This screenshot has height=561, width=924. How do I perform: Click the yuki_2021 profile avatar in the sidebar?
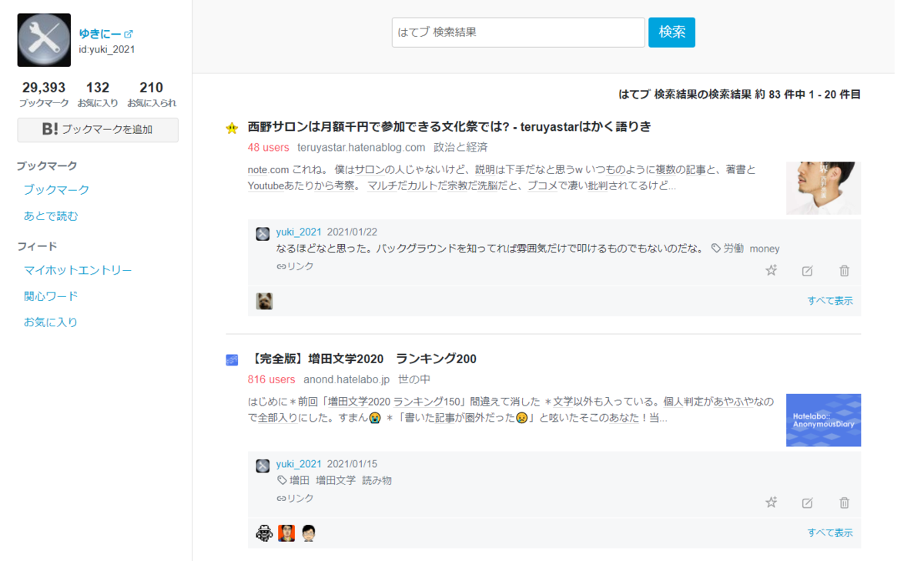click(44, 40)
